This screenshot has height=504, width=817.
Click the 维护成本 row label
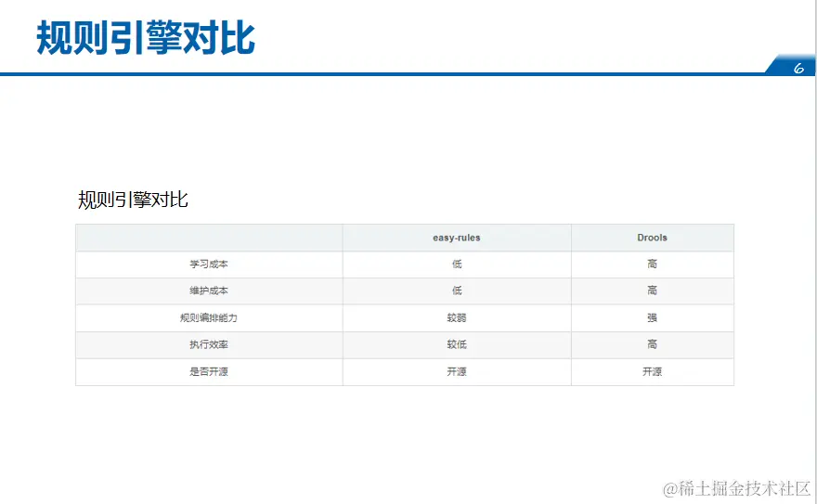[x=208, y=291]
